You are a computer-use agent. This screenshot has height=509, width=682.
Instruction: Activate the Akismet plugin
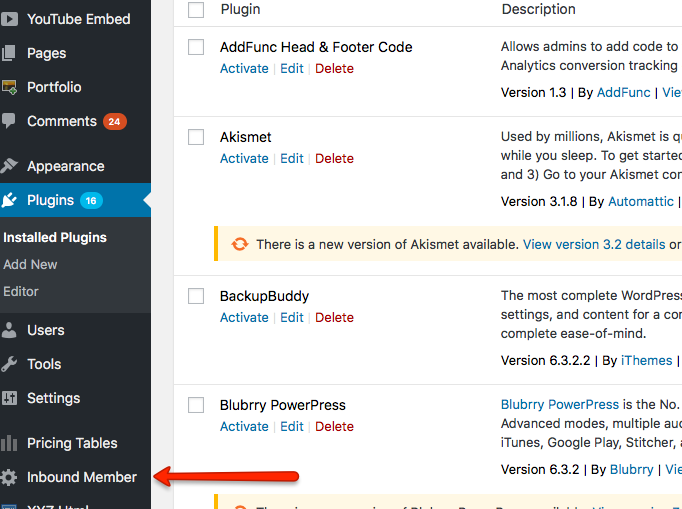244,158
